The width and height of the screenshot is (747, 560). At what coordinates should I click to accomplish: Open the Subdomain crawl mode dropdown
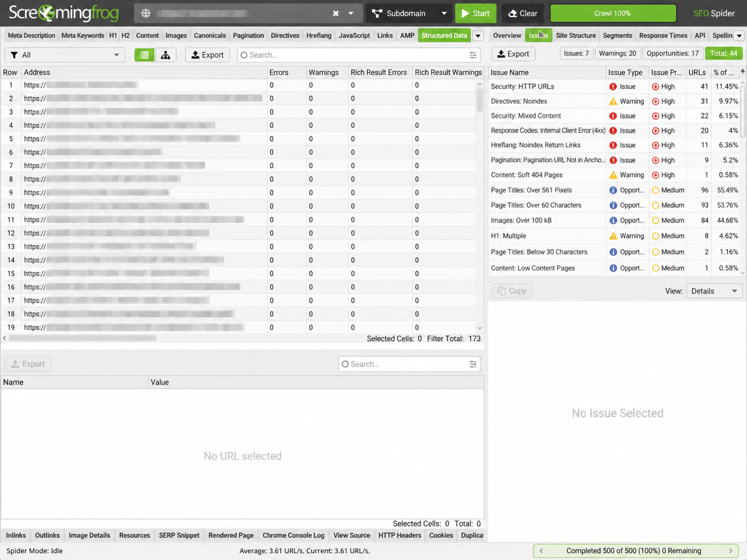pyautogui.click(x=409, y=13)
